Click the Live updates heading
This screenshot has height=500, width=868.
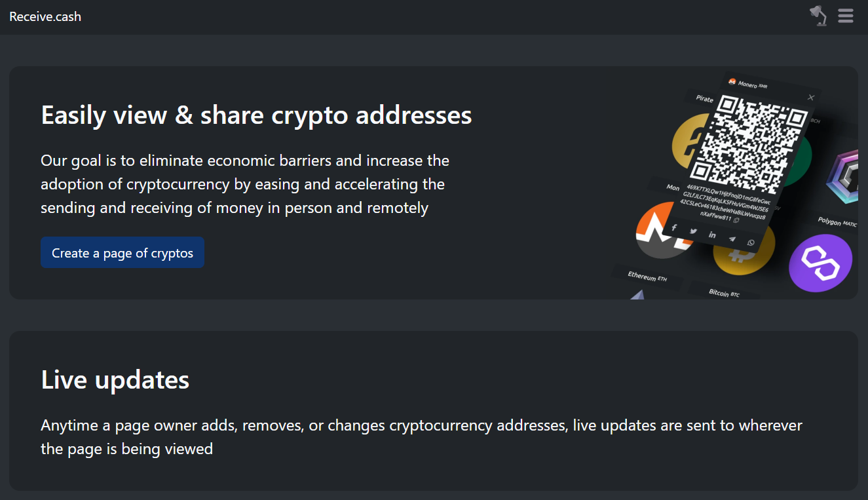coord(115,380)
